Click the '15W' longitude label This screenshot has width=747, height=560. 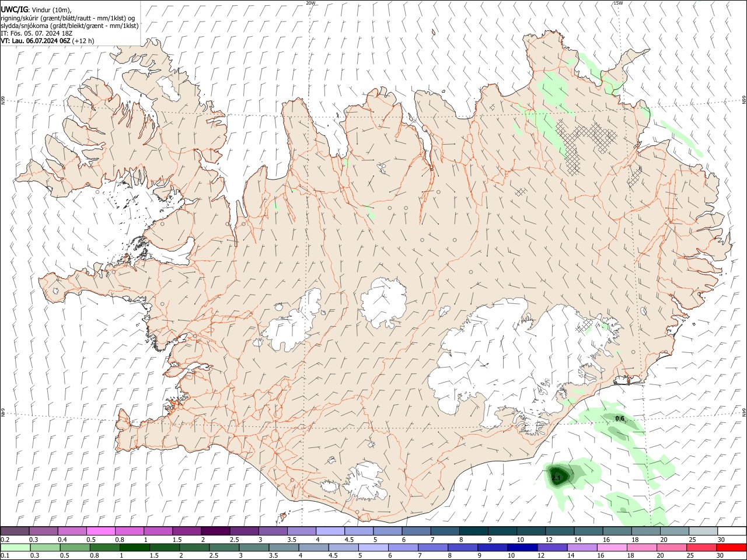618,3
